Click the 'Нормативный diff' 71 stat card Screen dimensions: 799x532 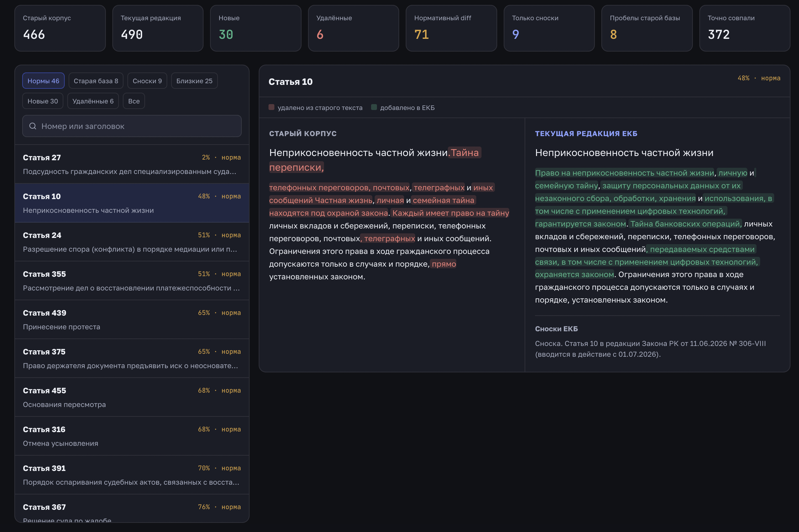pos(451,28)
